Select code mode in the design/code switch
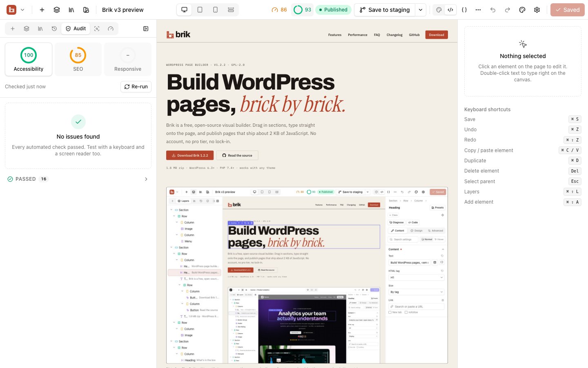This screenshot has width=588, height=368. click(450, 10)
